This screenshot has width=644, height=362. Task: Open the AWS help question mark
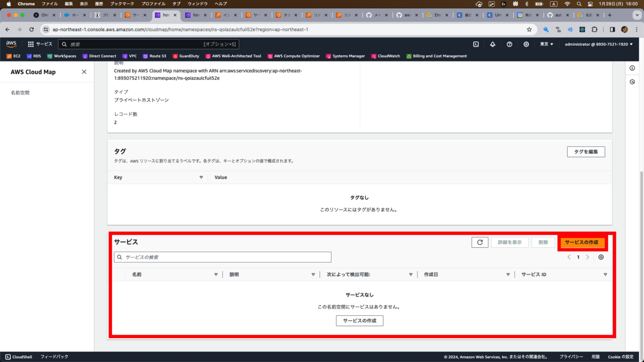[509, 44]
